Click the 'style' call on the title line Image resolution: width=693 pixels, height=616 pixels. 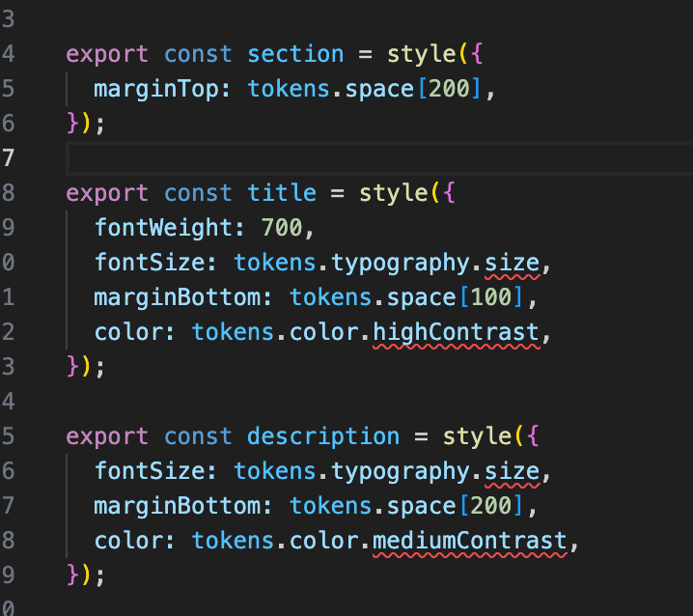point(394,193)
